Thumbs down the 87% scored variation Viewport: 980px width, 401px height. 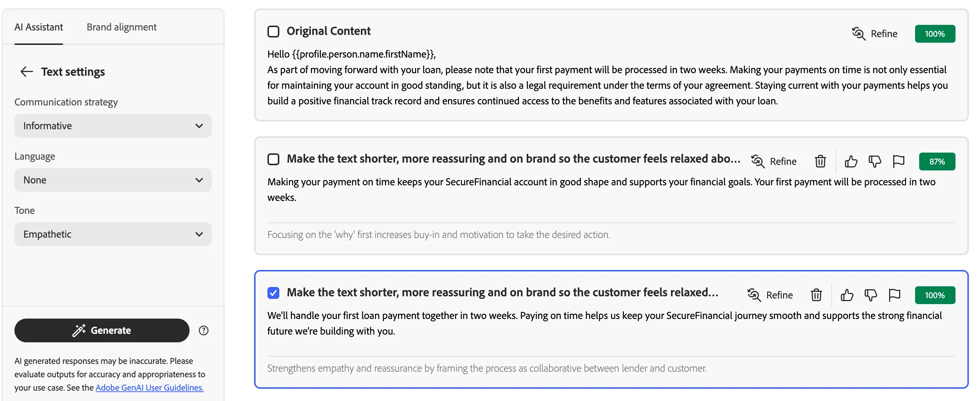pyautogui.click(x=875, y=162)
